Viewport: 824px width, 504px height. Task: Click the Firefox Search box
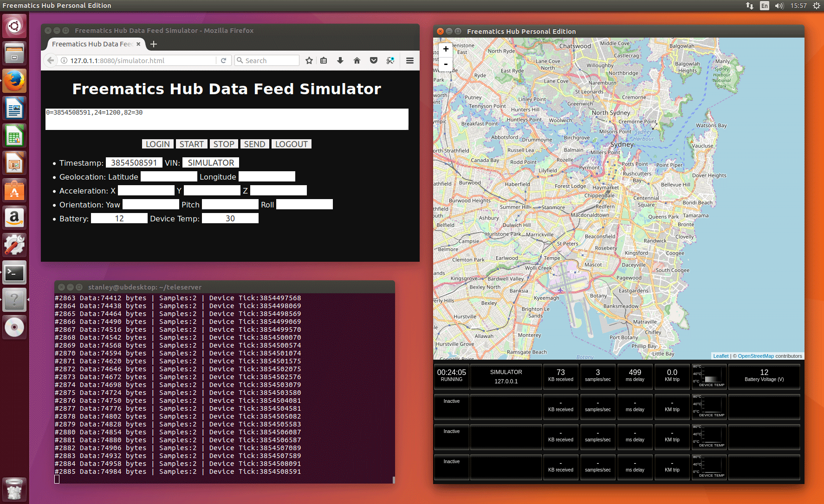point(267,60)
